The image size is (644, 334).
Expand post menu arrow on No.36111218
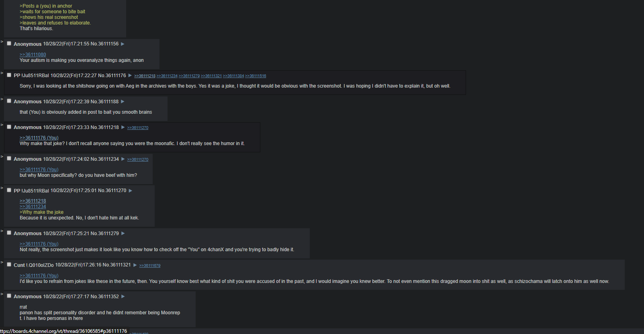pos(123,127)
